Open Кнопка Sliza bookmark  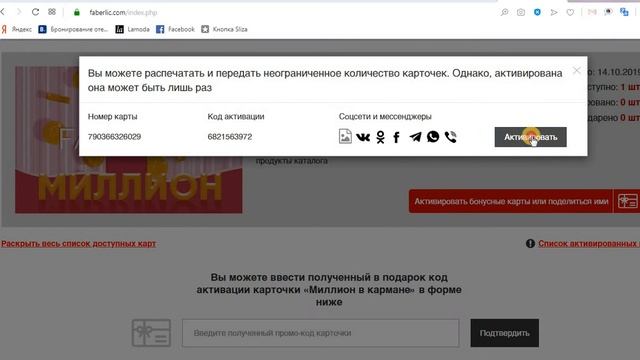point(224,29)
